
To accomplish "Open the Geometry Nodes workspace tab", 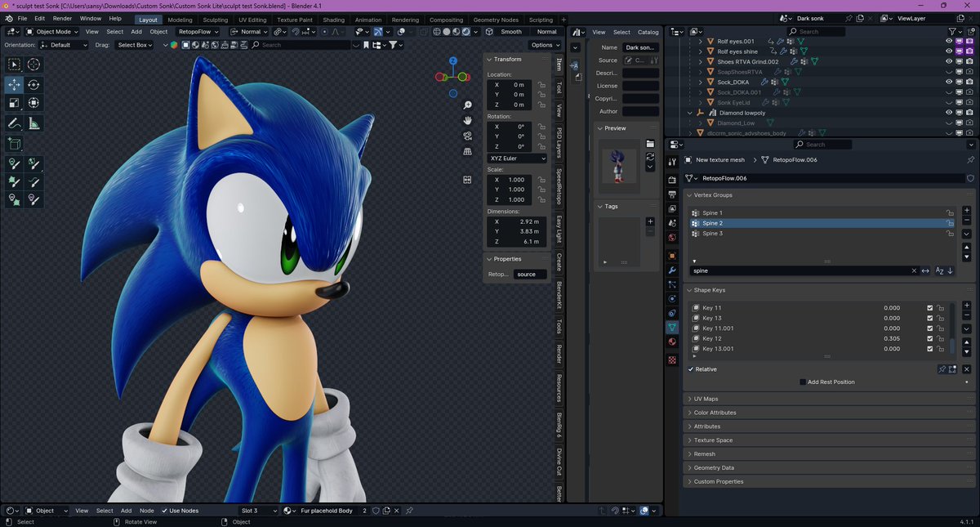I will click(496, 20).
